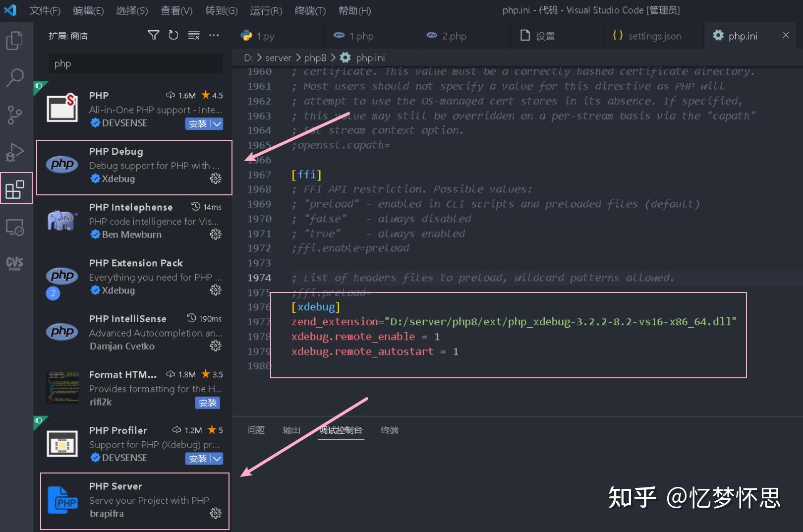Install the PHP All-in-One extension

pyautogui.click(x=198, y=124)
